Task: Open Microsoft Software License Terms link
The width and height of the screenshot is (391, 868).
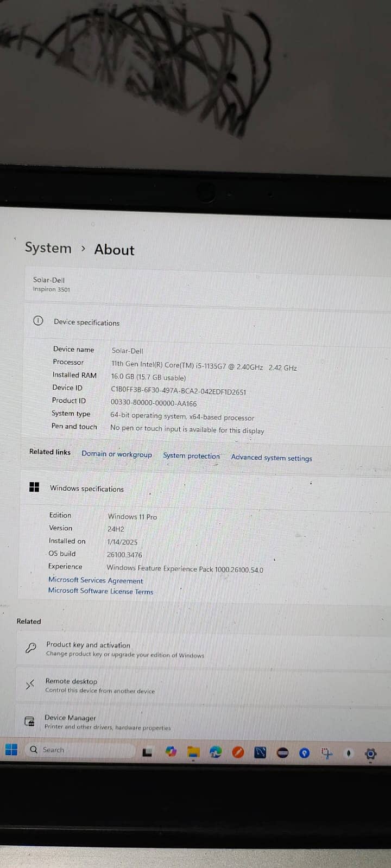Action: (x=100, y=591)
